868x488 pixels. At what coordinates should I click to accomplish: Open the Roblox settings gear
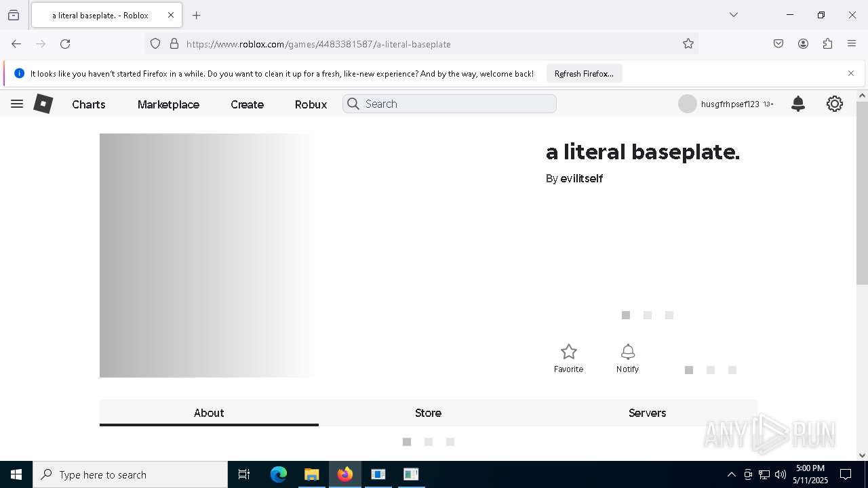point(835,104)
